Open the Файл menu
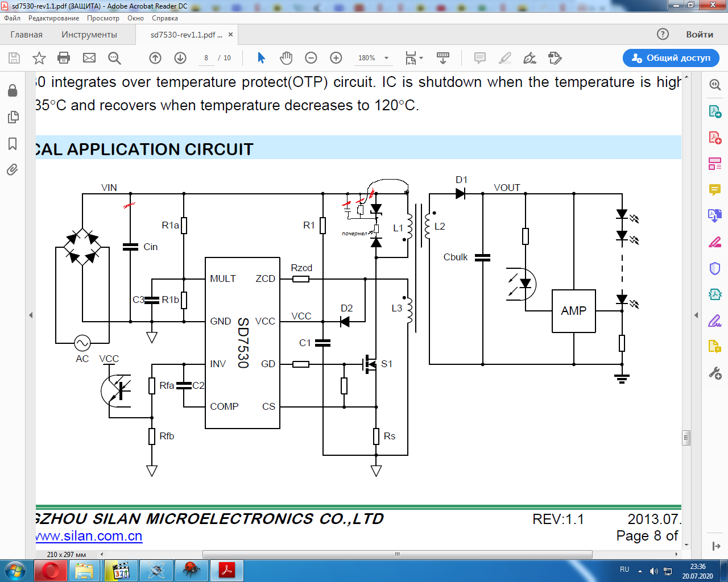 pyautogui.click(x=12, y=18)
